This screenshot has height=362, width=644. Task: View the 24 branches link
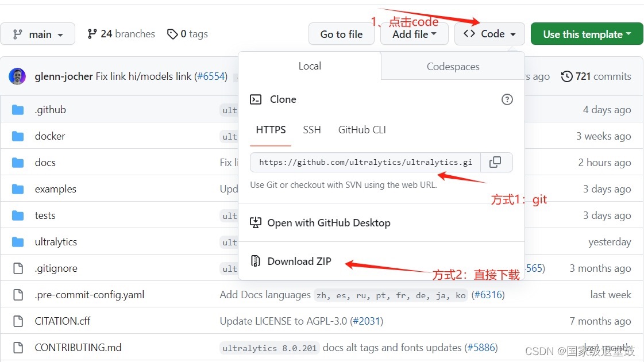[x=121, y=34]
